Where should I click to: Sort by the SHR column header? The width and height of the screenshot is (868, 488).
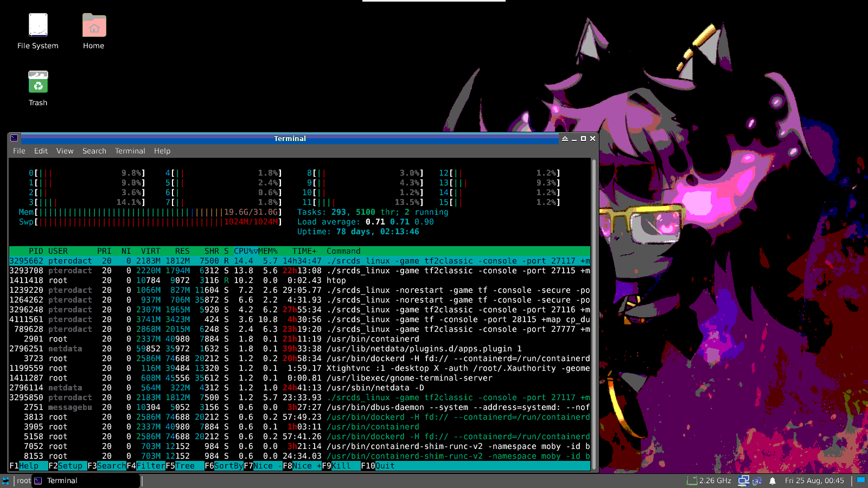click(x=212, y=251)
